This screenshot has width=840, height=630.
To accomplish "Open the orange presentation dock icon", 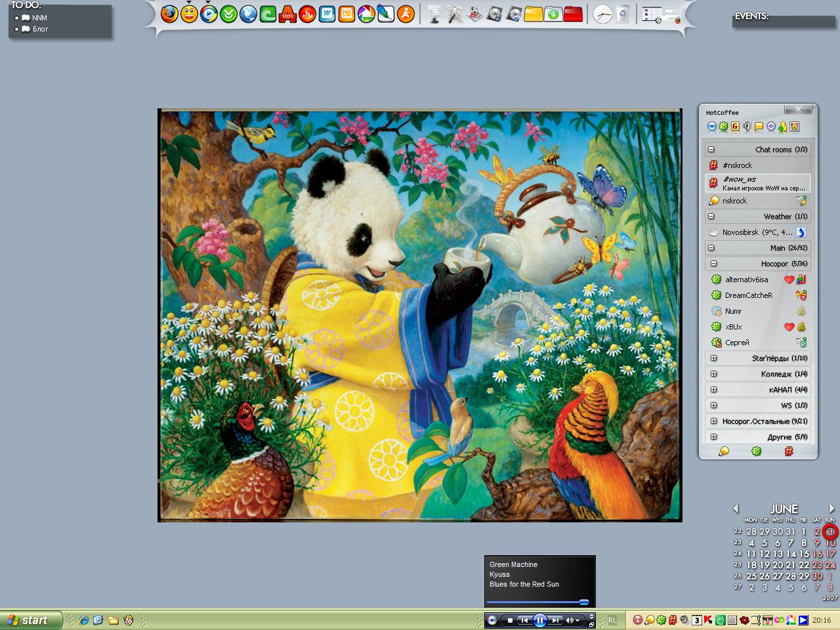I will click(x=346, y=14).
